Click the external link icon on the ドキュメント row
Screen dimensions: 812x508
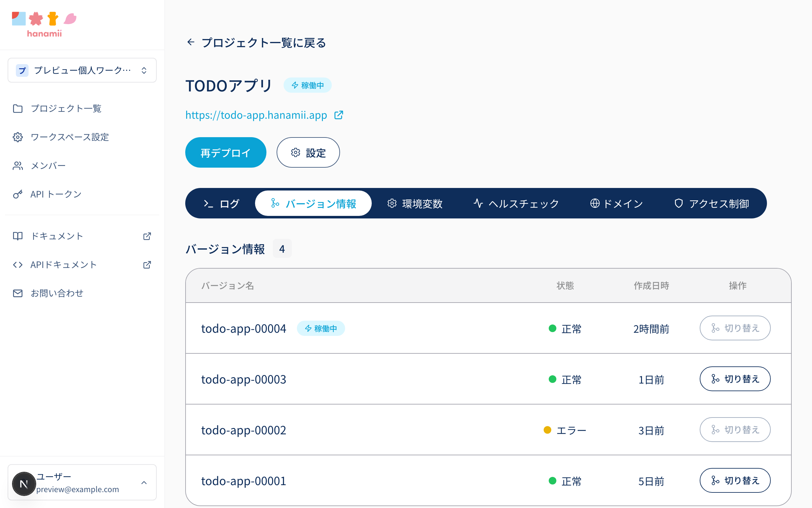[x=147, y=236]
